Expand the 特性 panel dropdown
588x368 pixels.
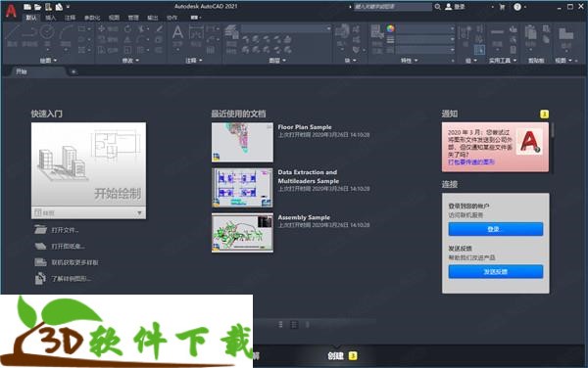[409, 61]
